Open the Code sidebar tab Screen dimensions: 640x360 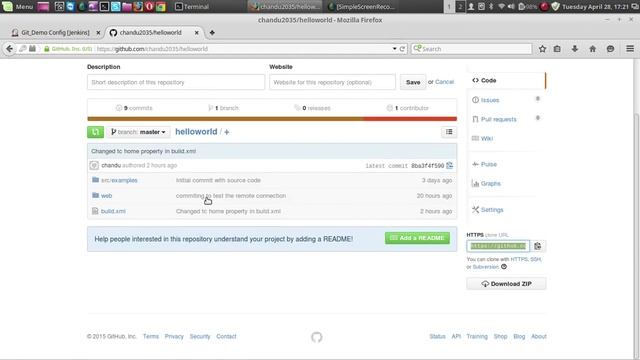point(506,80)
